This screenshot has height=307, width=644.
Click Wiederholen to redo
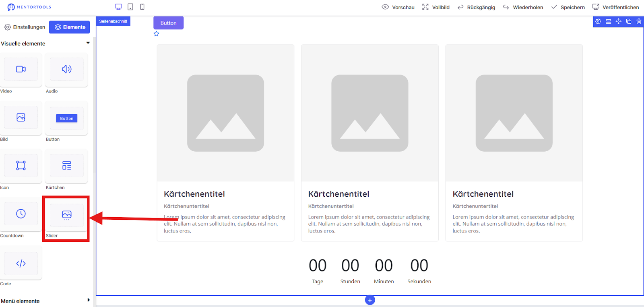click(523, 7)
